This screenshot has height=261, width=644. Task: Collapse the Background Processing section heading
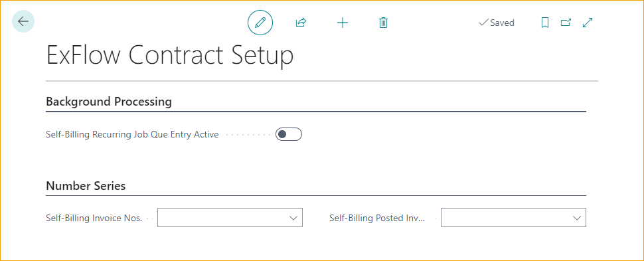click(109, 102)
